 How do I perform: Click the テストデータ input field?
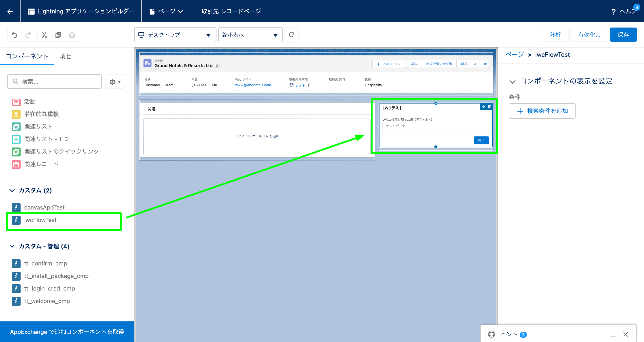tap(436, 126)
